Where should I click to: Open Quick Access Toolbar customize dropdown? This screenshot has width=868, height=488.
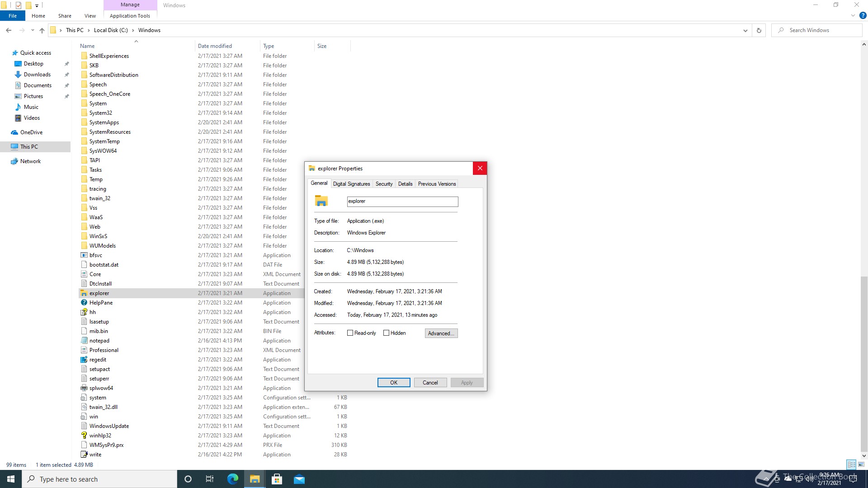point(37,5)
